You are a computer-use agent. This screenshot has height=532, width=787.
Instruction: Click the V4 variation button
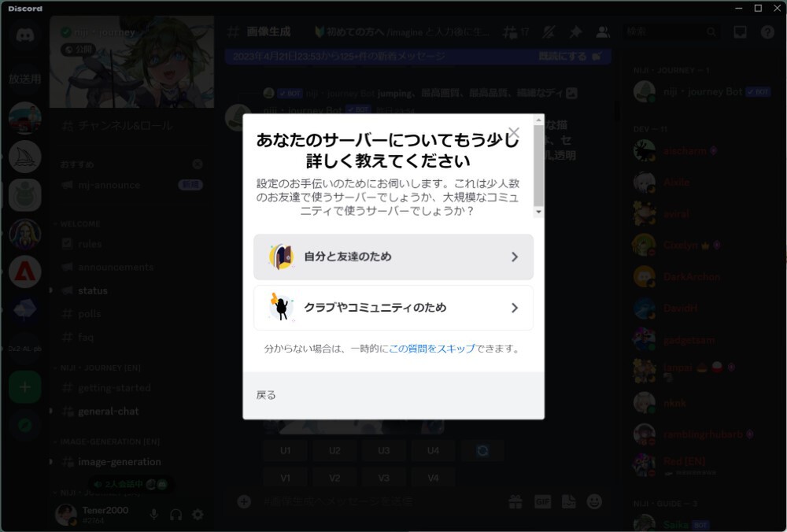(x=433, y=478)
